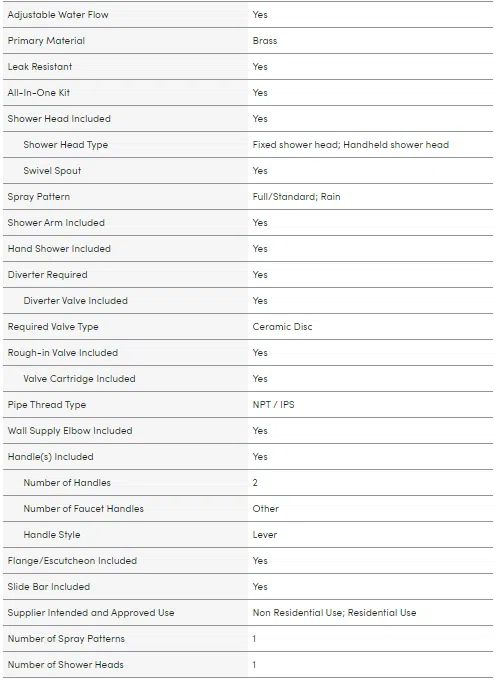The height and width of the screenshot is (682, 499).
Task: Click the Swivel Spout sub-row label
Action: (52, 171)
